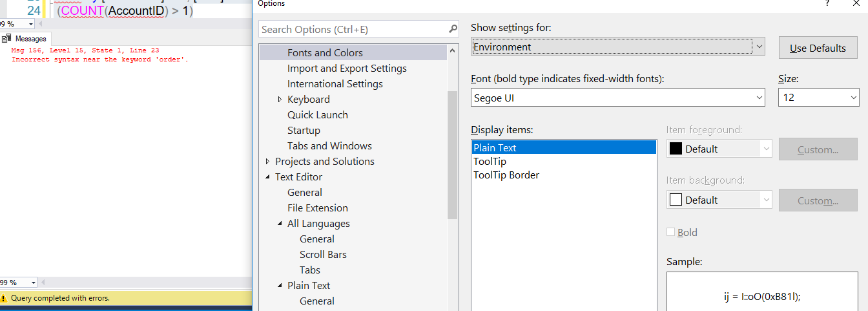Click the Help question mark button

click(827, 4)
